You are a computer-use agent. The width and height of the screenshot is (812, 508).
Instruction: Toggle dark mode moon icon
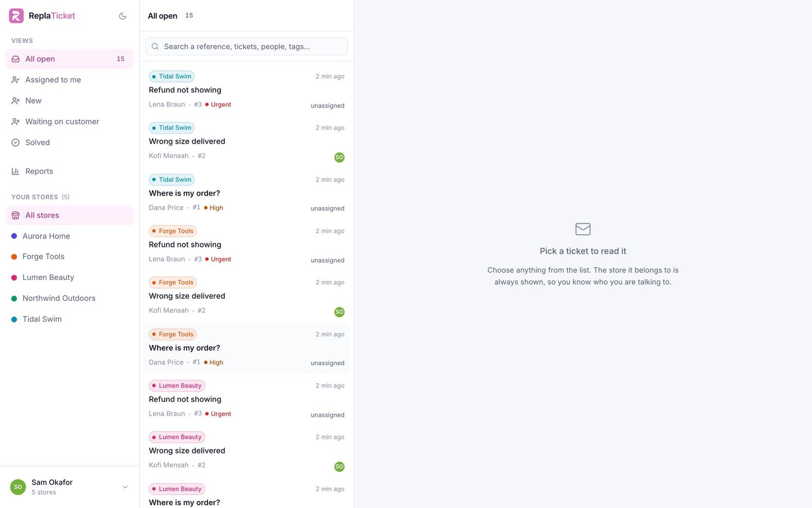tap(122, 16)
